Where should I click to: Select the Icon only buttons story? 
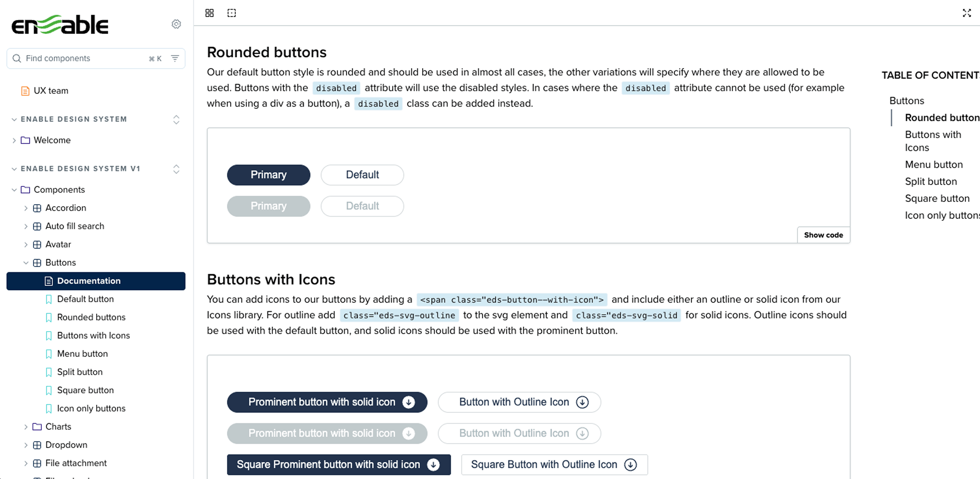[91, 409]
